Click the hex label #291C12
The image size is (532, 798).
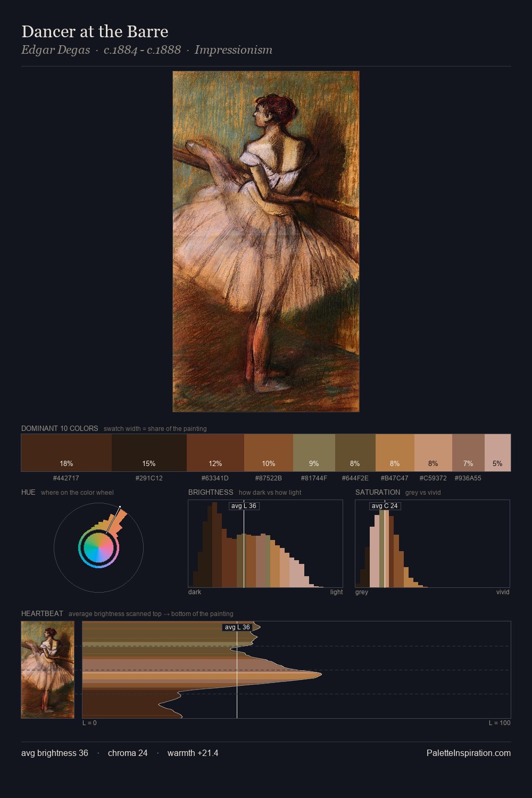[x=149, y=478]
